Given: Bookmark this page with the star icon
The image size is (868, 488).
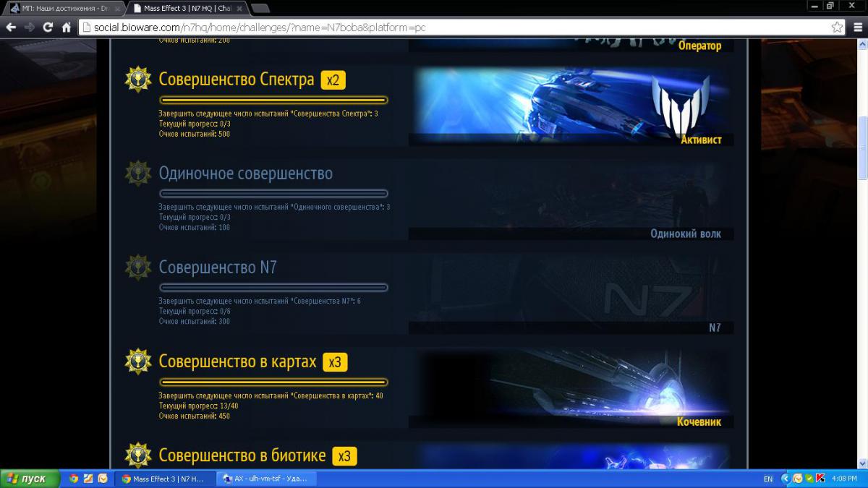Looking at the screenshot, I should point(837,27).
